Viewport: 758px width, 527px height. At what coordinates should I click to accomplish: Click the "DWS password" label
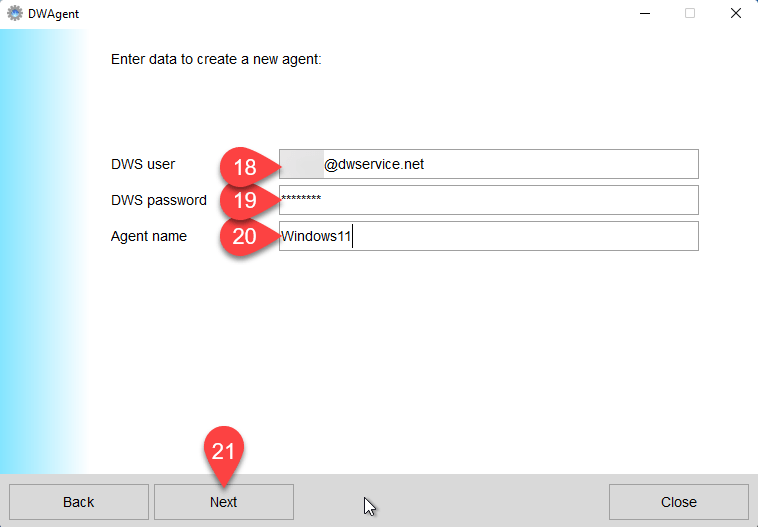tap(159, 200)
